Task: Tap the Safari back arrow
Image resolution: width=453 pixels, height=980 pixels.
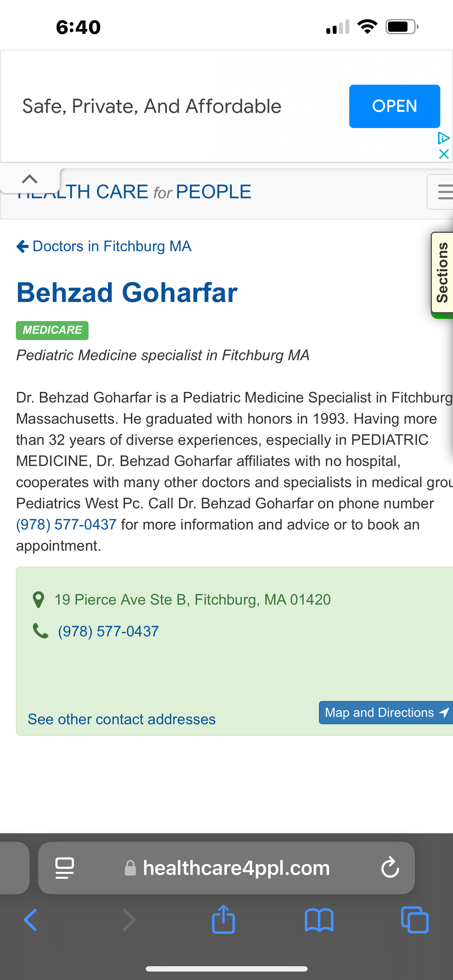Action: click(30, 920)
